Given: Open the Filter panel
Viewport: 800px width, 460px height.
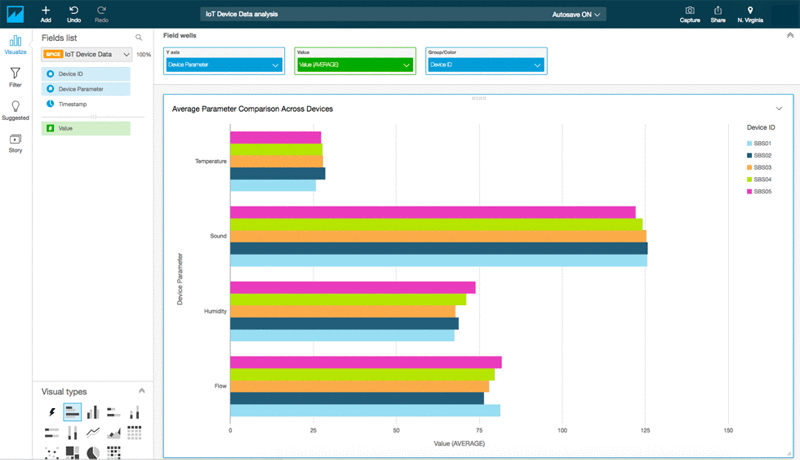Looking at the screenshot, I should pyautogui.click(x=15, y=78).
